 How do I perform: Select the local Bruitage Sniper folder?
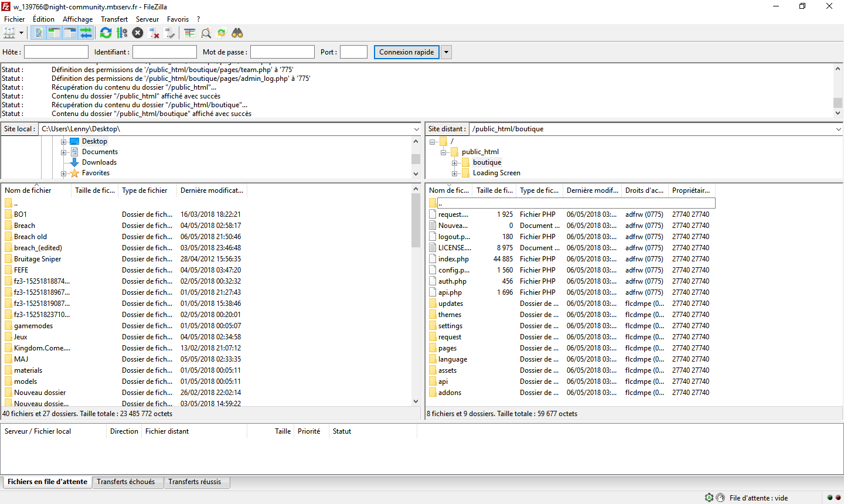coord(38,259)
